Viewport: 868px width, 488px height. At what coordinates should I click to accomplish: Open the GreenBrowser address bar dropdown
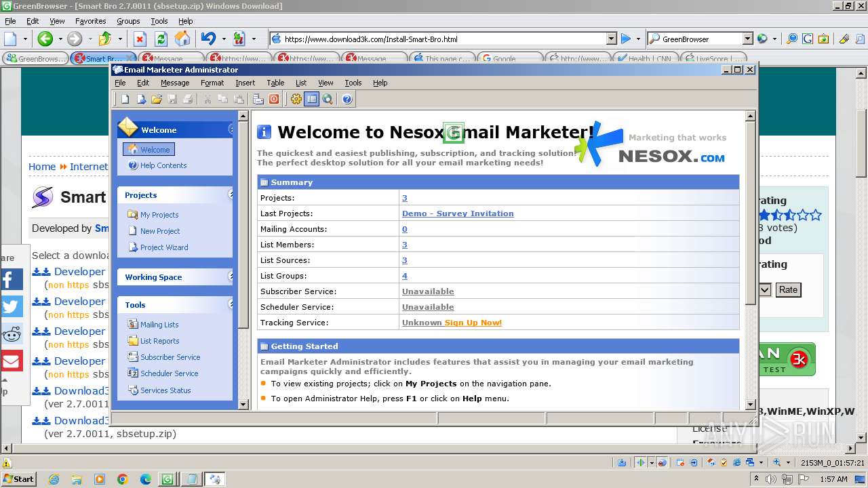point(611,39)
